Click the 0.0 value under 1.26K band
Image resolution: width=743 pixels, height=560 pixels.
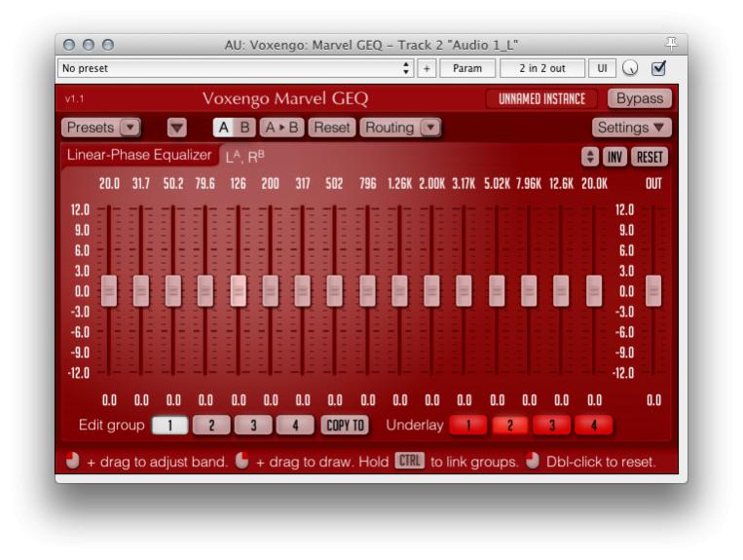pos(400,400)
